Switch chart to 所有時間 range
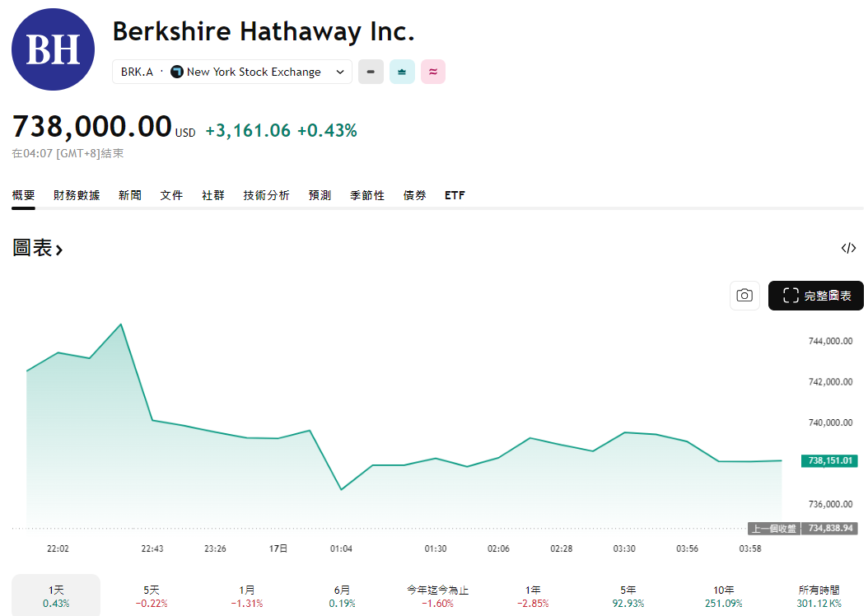The image size is (868, 616). coord(819,596)
